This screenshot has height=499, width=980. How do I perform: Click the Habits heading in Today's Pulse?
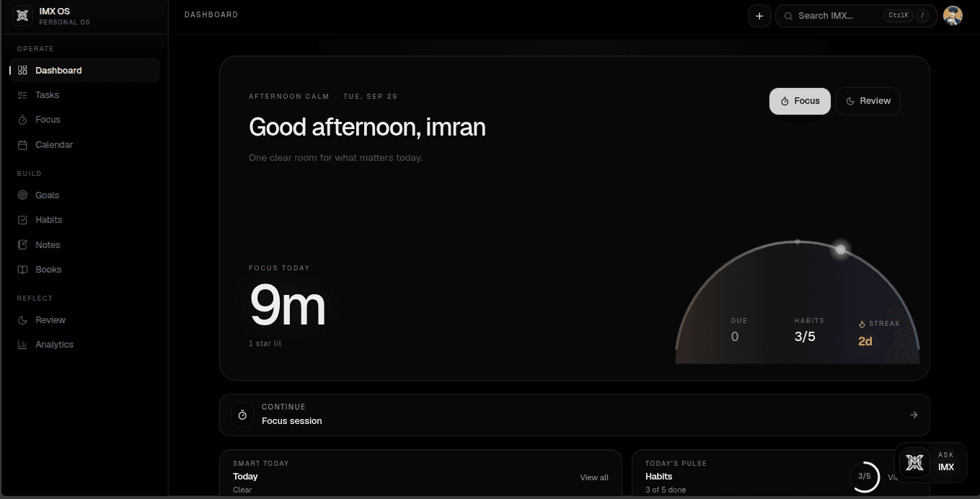(x=658, y=477)
